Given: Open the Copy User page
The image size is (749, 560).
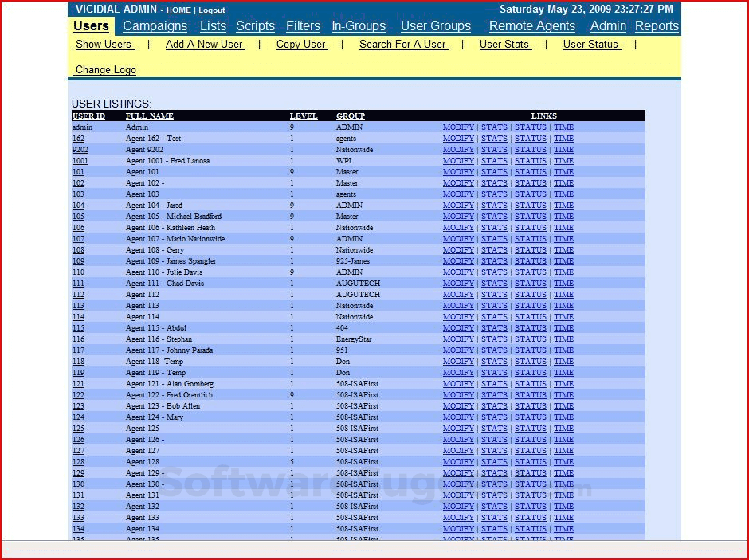Looking at the screenshot, I should (300, 45).
